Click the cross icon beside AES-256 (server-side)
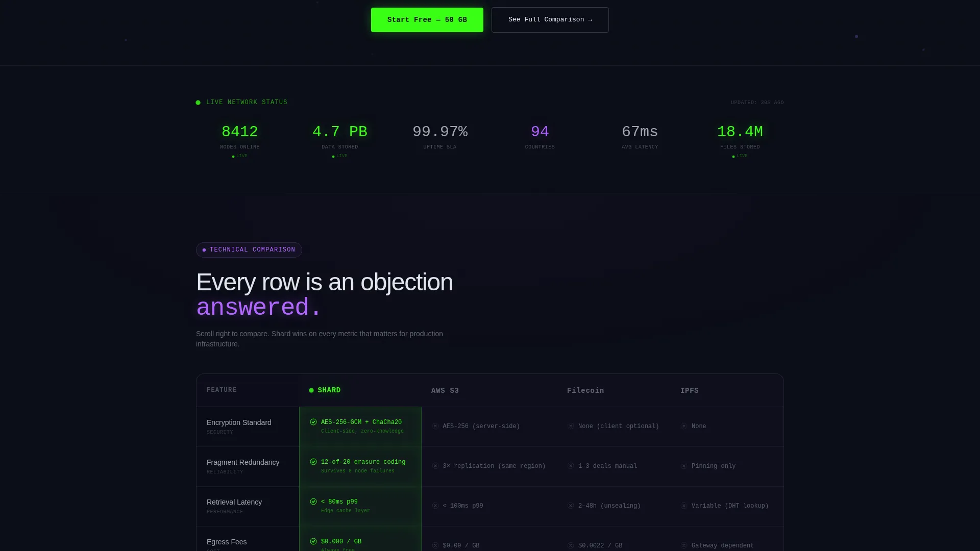980x551 pixels. [x=435, y=426]
